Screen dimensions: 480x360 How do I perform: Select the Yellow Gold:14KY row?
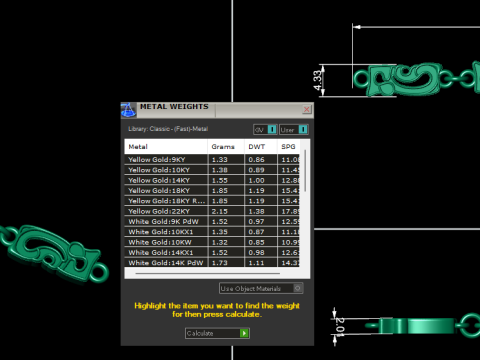point(212,180)
